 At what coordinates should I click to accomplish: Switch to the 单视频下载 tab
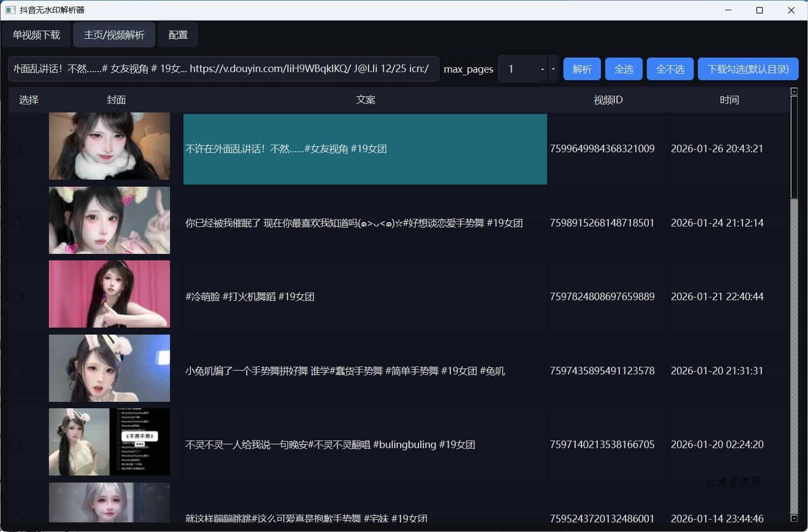click(37, 34)
